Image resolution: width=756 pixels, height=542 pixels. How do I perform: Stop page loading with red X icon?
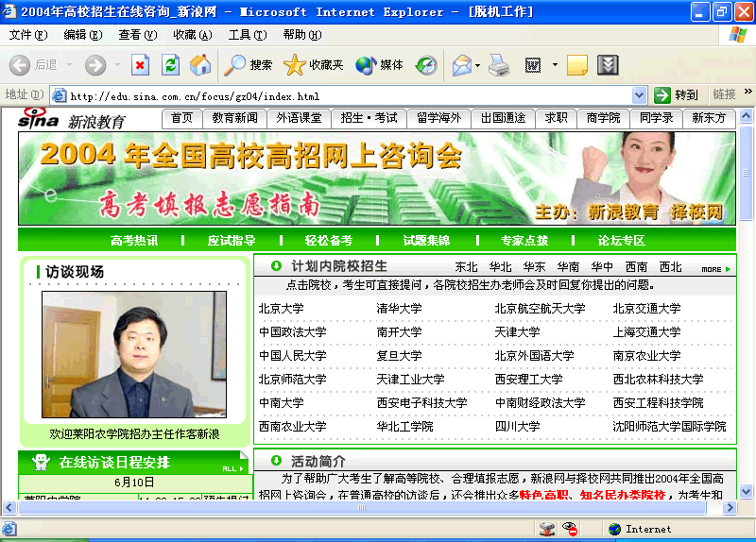tap(140, 65)
